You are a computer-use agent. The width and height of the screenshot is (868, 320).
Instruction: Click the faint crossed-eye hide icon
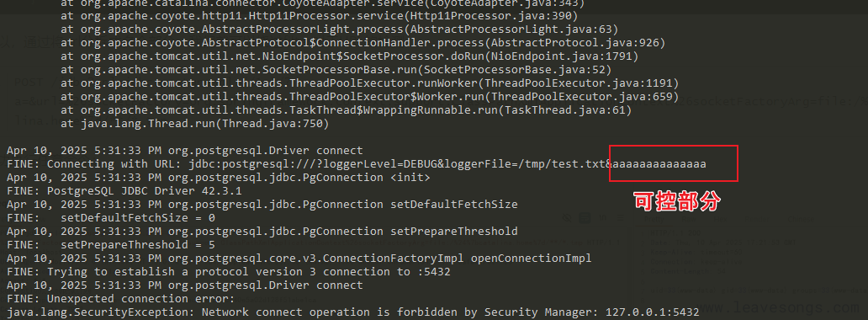[567, 218]
